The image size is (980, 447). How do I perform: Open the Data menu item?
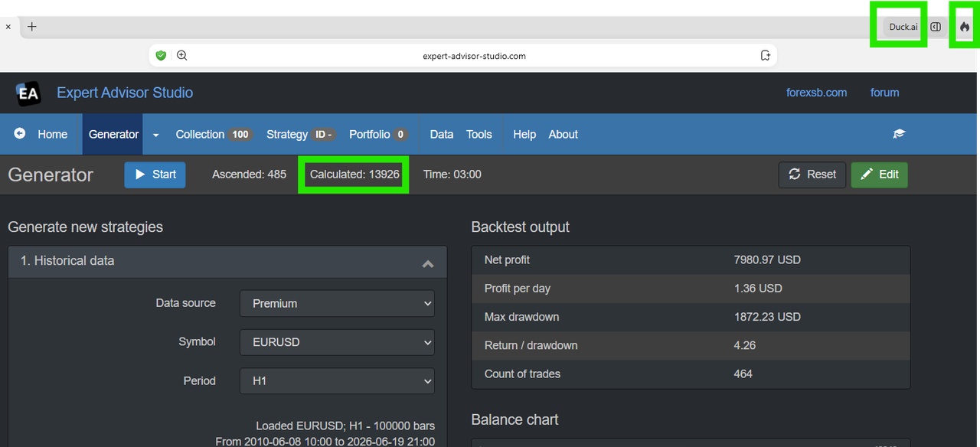(x=442, y=134)
